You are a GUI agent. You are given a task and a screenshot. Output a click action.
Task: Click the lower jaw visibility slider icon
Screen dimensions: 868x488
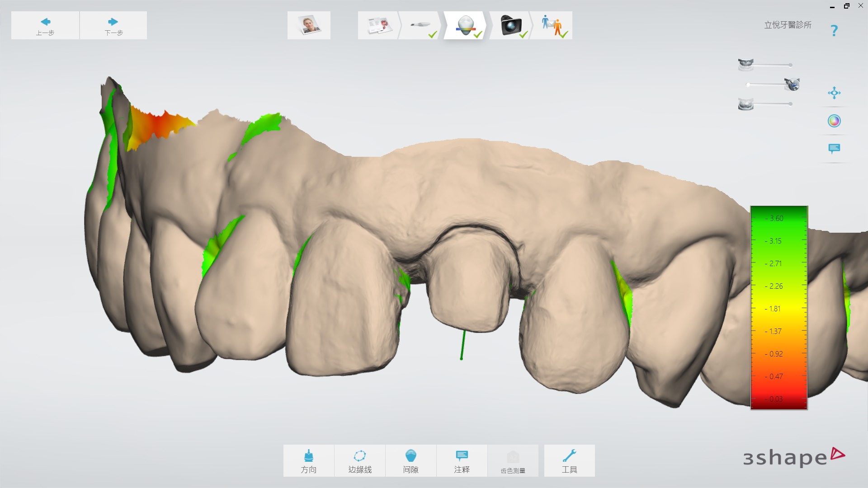[x=745, y=104]
